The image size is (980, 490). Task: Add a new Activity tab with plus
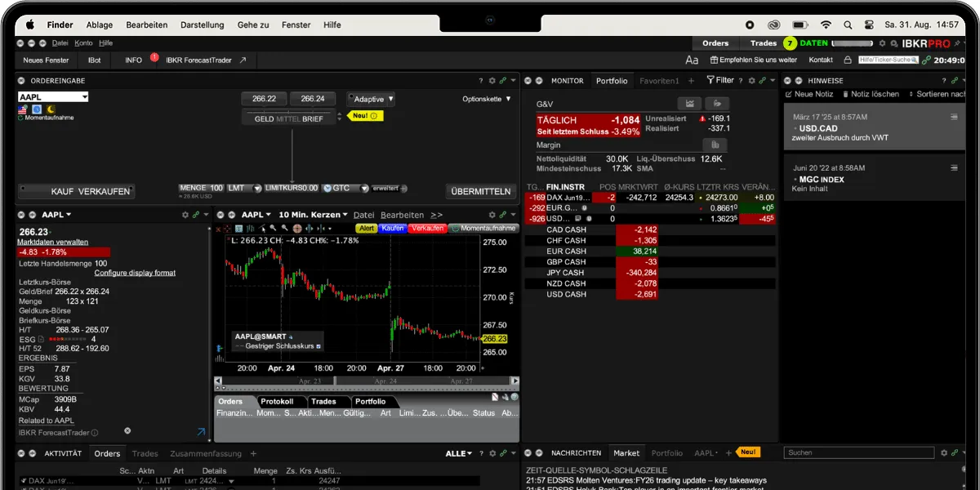253,453
